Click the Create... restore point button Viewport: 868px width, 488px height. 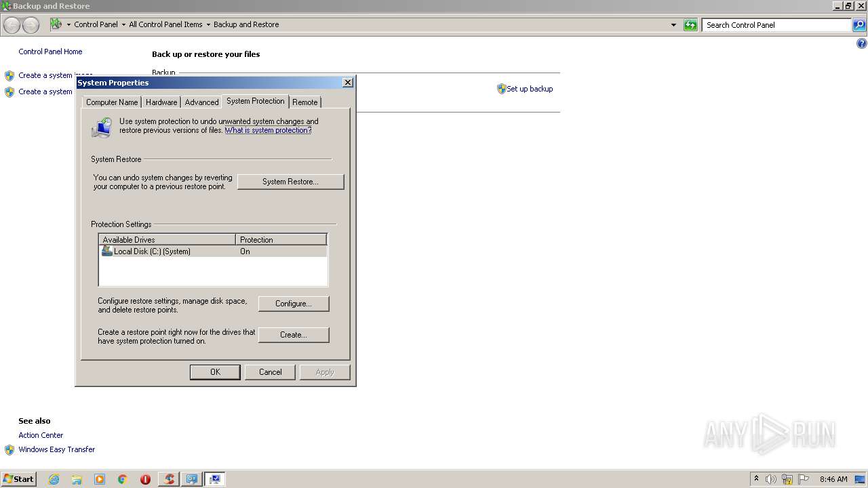[294, 335]
